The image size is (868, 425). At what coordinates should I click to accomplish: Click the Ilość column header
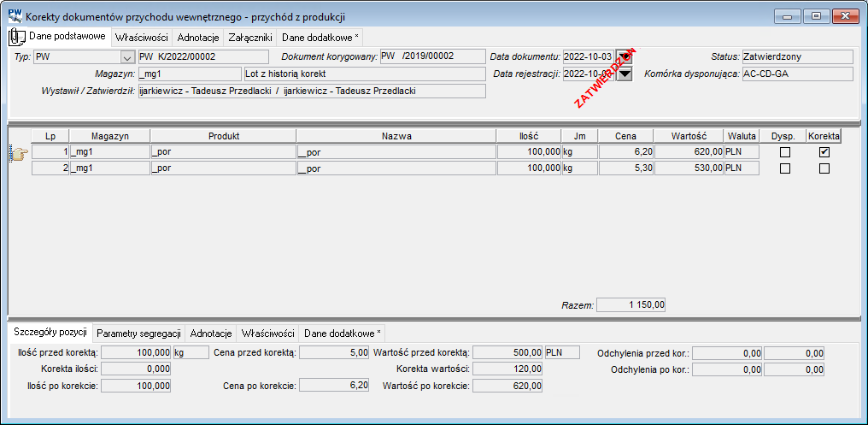(x=529, y=136)
